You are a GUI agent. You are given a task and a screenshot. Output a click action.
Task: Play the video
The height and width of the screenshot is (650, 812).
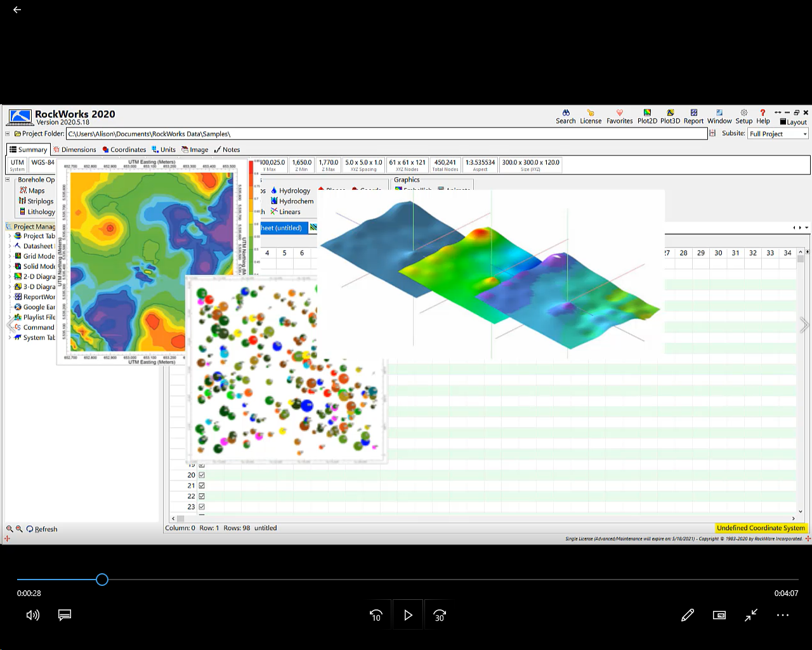point(408,615)
